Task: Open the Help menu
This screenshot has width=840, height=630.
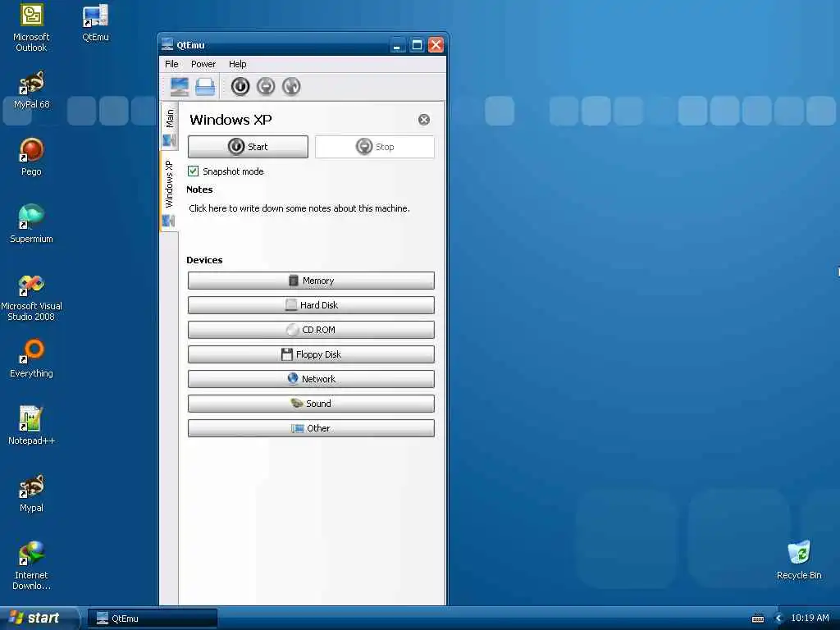Action: point(238,64)
